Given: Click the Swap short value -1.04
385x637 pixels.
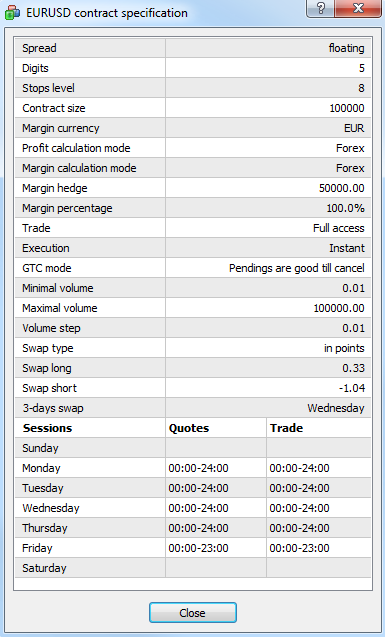Looking at the screenshot, I should tap(352, 388).
